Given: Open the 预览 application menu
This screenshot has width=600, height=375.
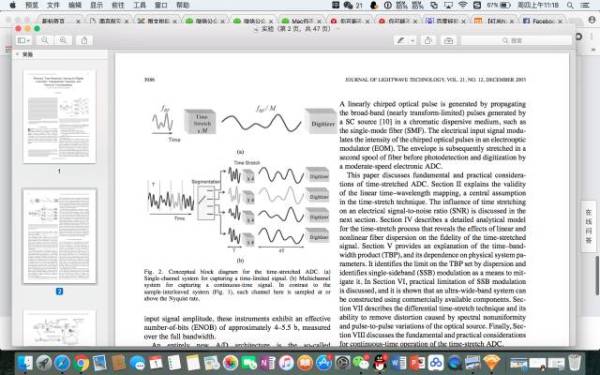Looking at the screenshot, I should coord(32,5).
